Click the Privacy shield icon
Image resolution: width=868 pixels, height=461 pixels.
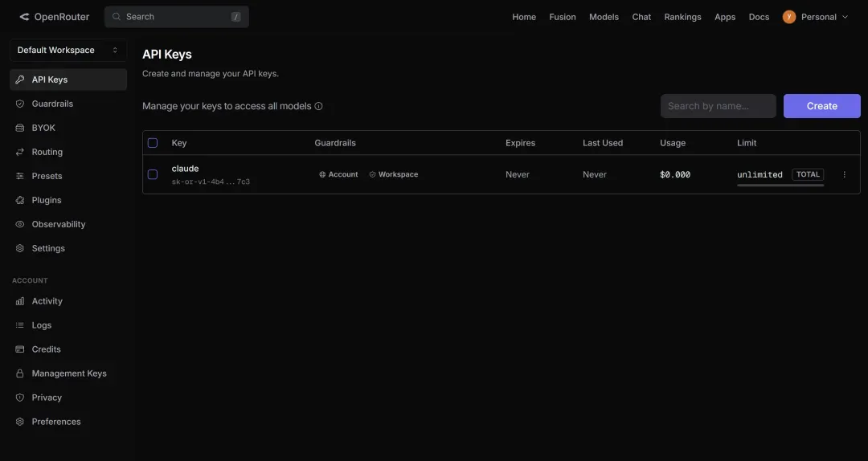point(20,398)
